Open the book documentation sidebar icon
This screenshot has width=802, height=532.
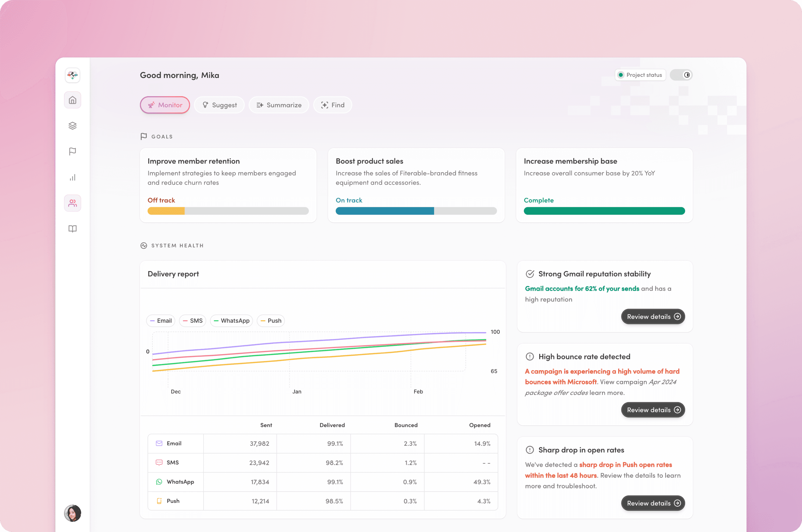pos(72,229)
